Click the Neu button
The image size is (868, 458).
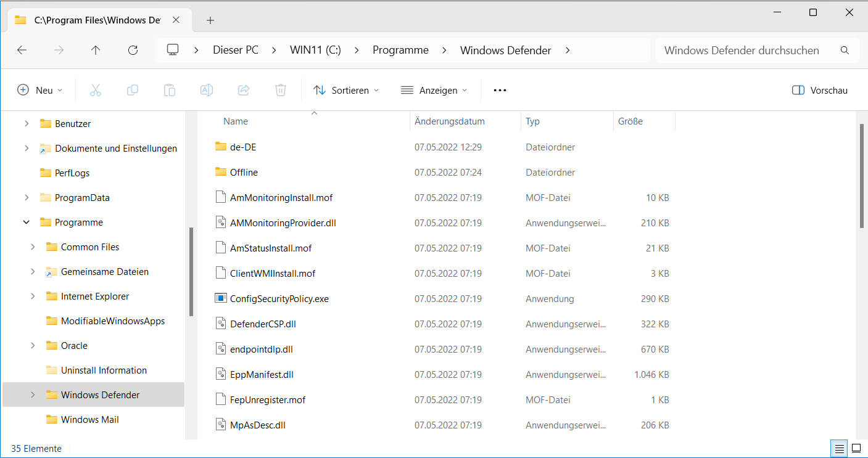(40, 91)
